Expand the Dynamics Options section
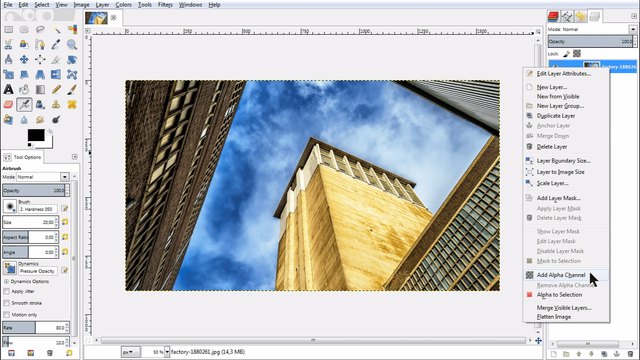 point(7,281)
